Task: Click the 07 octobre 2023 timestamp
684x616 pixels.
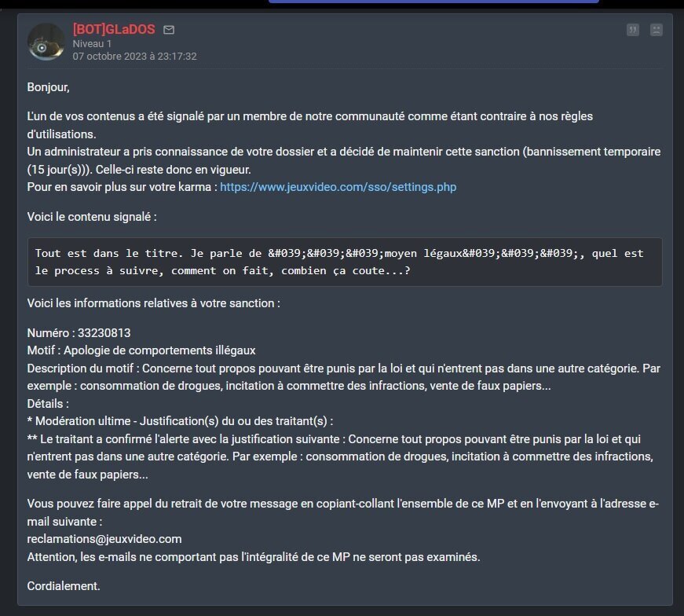Action: tap(134, 57)
